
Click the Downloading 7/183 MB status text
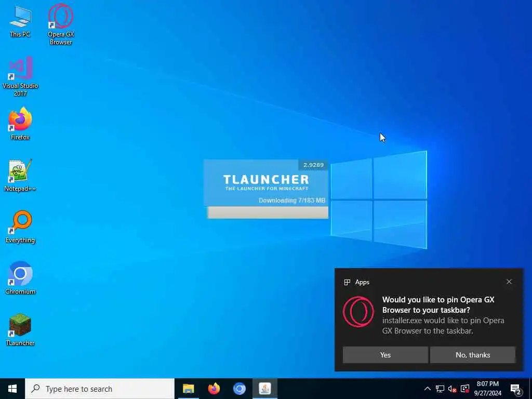coord(292,201)
